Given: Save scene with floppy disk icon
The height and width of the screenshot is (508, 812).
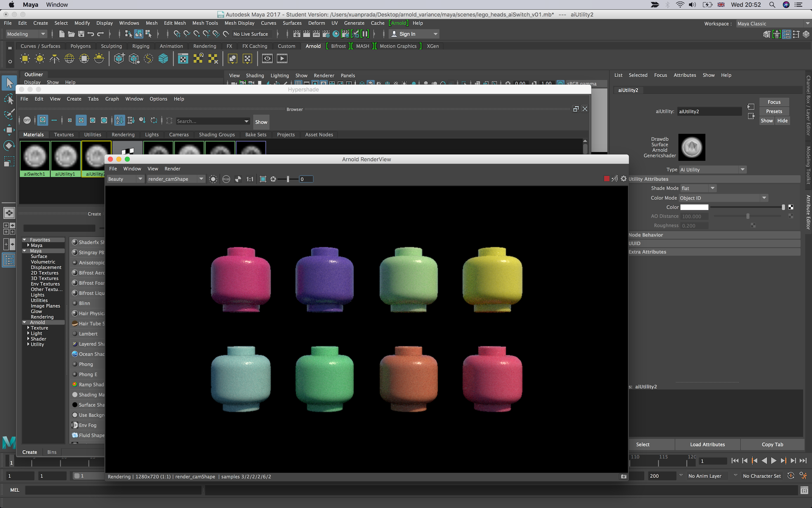Looking at the screenshot, I should [x=81, y=34].
